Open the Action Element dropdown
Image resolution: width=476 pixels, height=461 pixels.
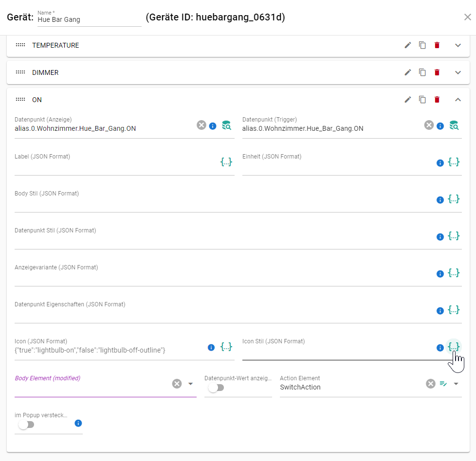tap(456, 384)
